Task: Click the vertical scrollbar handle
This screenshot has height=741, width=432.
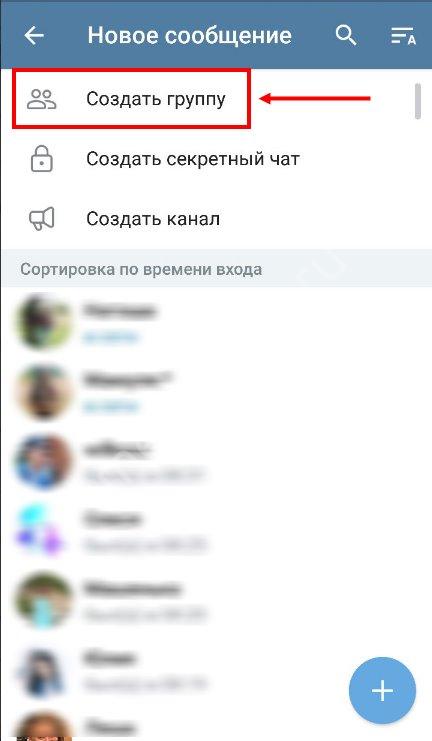Action: point(417,101)
